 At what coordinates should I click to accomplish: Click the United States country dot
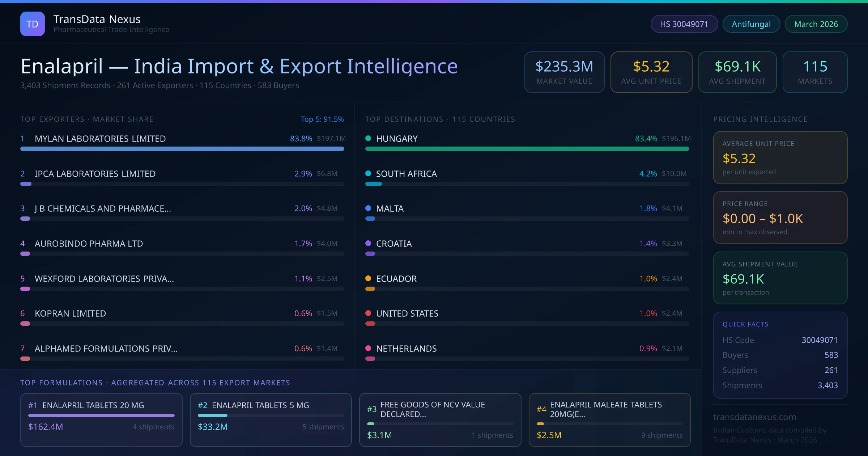369,313
